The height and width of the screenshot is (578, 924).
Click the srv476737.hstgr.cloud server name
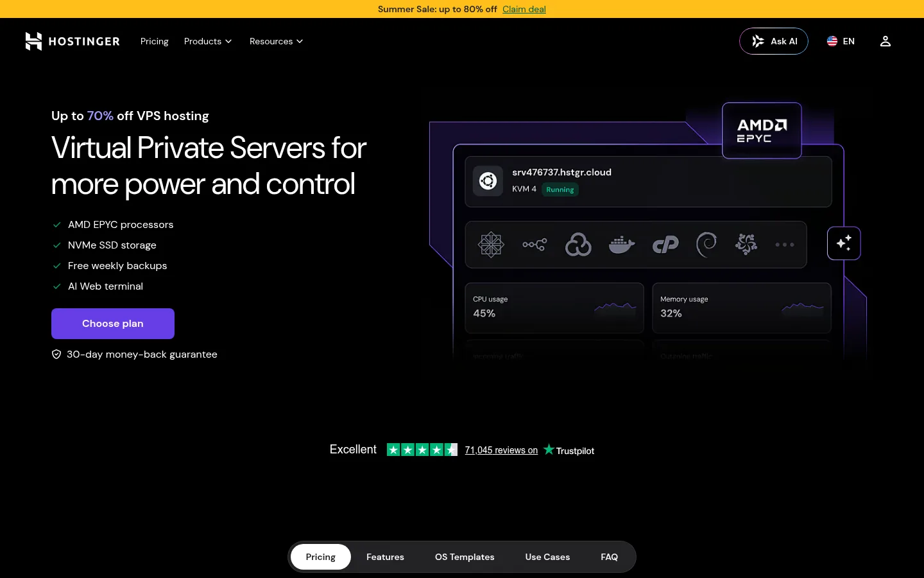pos(561,172)
